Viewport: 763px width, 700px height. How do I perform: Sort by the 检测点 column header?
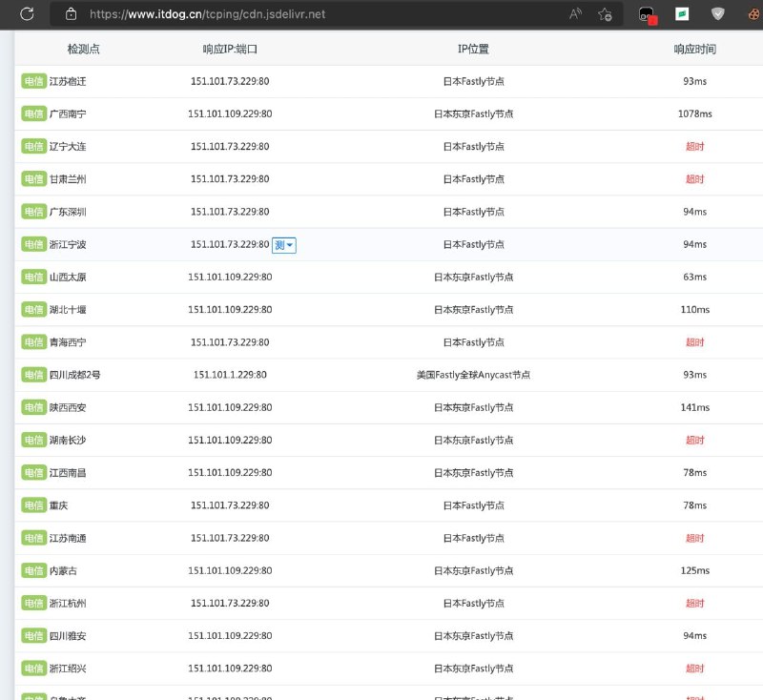point(83,49)
